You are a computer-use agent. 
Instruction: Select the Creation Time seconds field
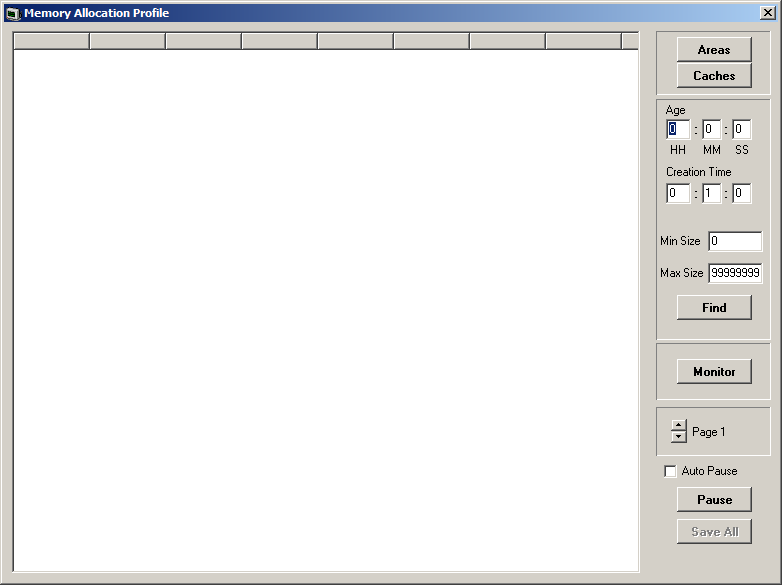click(742, 193)
